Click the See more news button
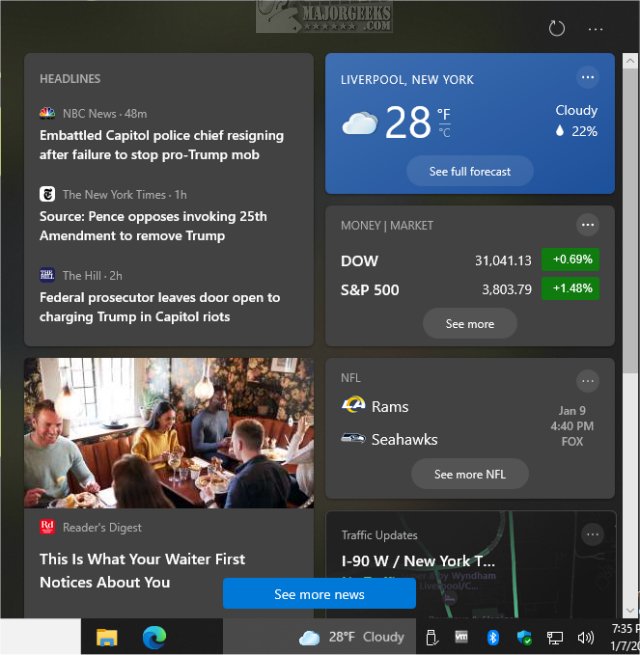Image resolution: width=640 pixels, height=655 pixels. 319,594
